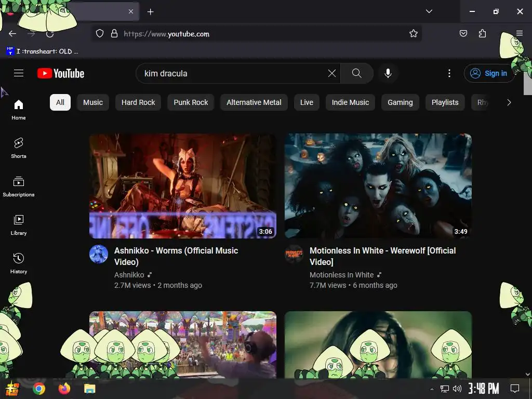
Task: Filter results by Gaming chip
Action: click(x=400, y=102)
